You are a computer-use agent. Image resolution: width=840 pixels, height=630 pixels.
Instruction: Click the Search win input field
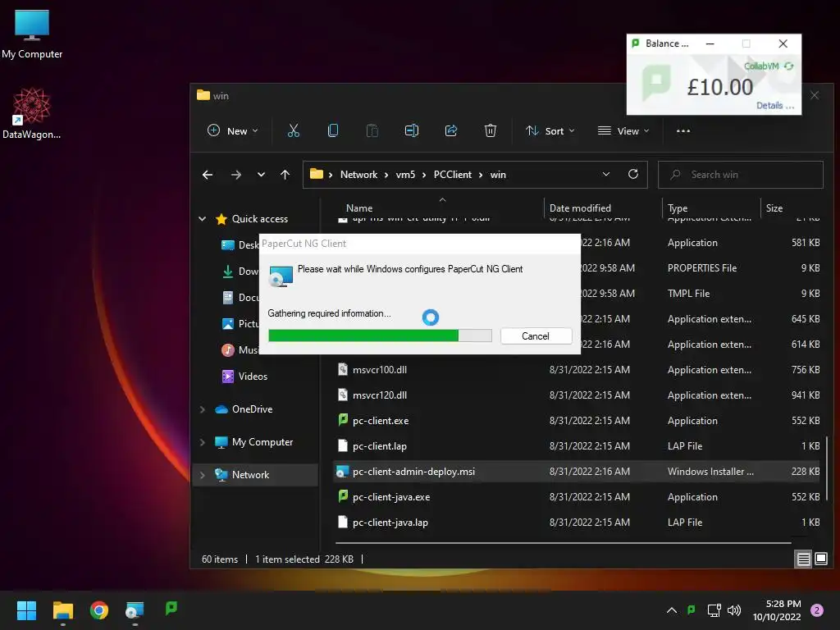[741, 175]
